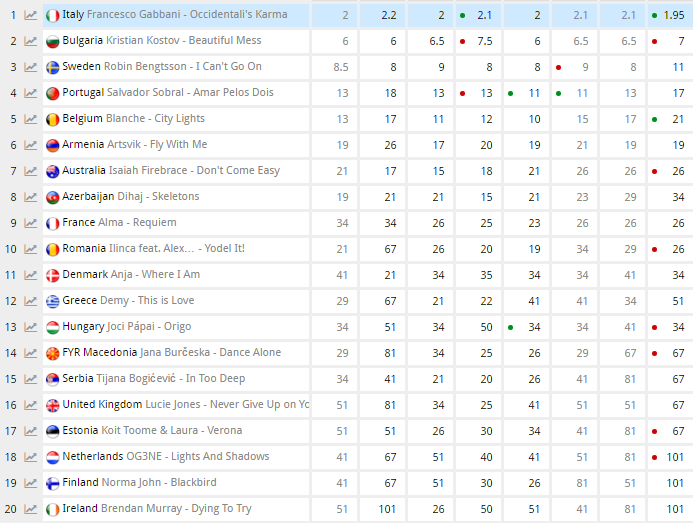Click the Portugal flag icon
693x523 pixels.
pyautogui.click(x=53, y=93)
